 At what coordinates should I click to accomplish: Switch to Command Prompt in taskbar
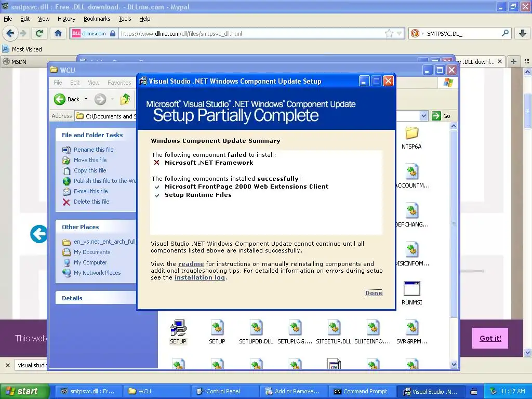click(361, 391)
